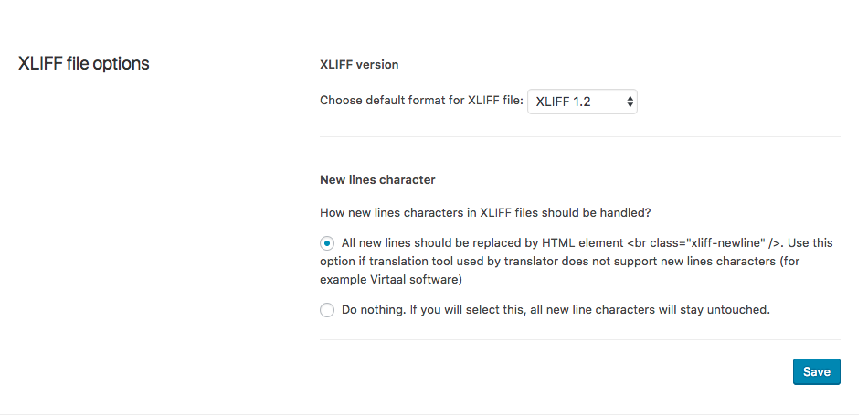The width and height of the screenshot is (868, 418).
Task: Select the "Do nothing" radio button
Action: tap(327, 310)
